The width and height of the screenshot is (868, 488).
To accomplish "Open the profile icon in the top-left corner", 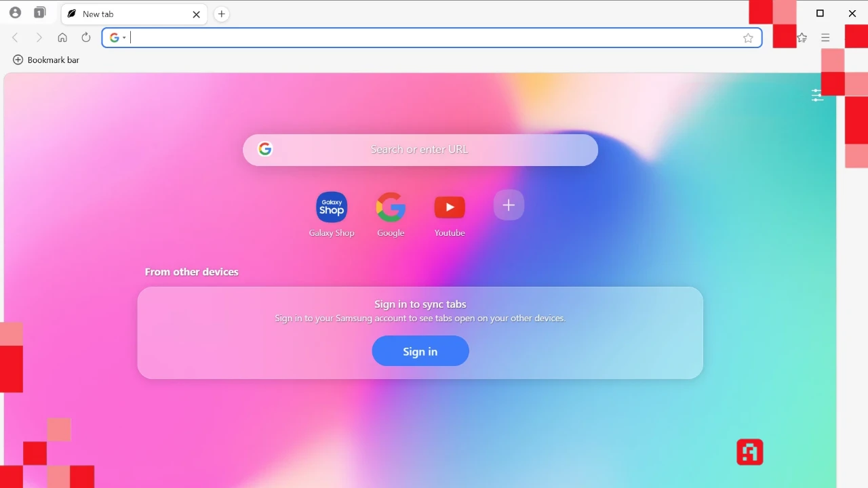I will pyautogui.click(x=15, y=12).
